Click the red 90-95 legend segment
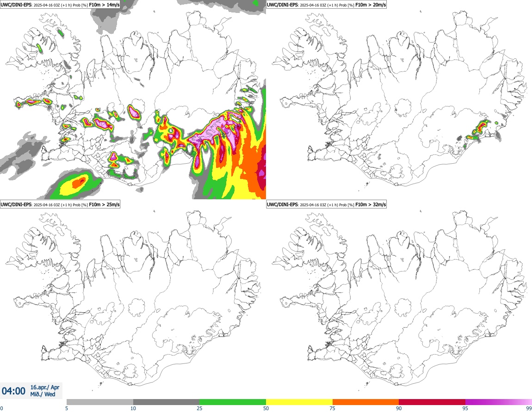Viewport: 532px width, 412px height. [432, 402]
